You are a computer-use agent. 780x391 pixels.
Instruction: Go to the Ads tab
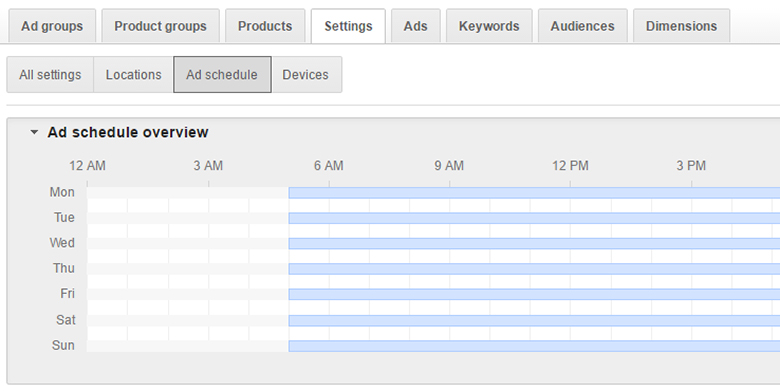(x=415, y=26)
